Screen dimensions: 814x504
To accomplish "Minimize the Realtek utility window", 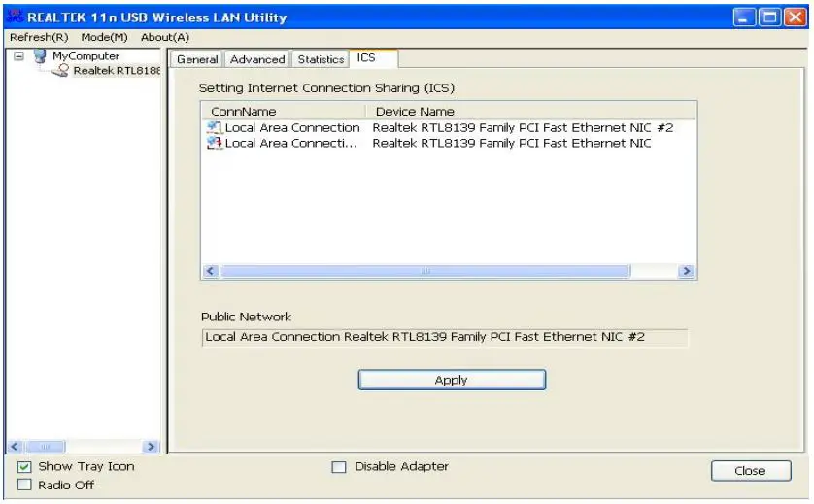I will tap(743, 17).
